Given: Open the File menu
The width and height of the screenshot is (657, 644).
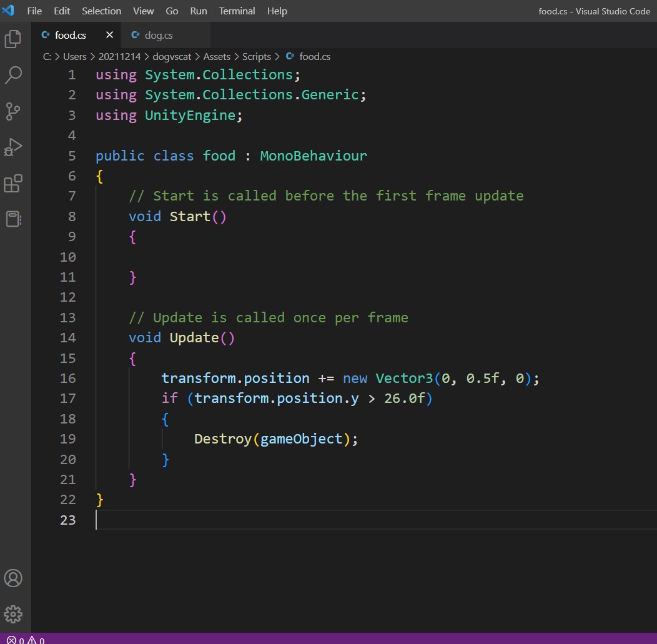Looking at the screenshot, I should [x=34, y=11].
